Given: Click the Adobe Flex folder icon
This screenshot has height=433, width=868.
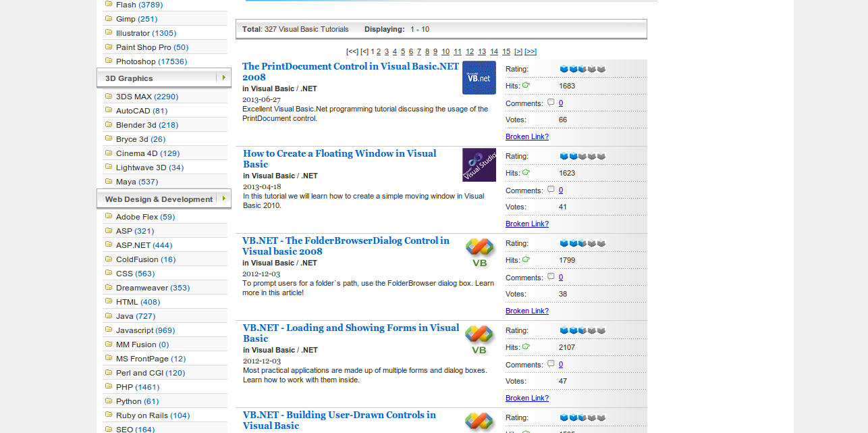Looking at the screenshot, I should tap(109, 216).
